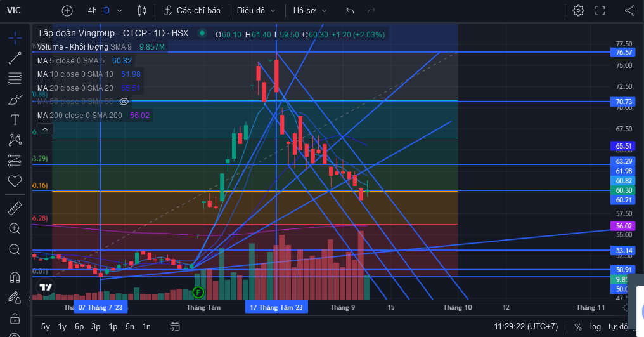The width and height of the screenshot is (644, 337).
Task: Click the zoom out magnifier
Action: pos(15,249)
